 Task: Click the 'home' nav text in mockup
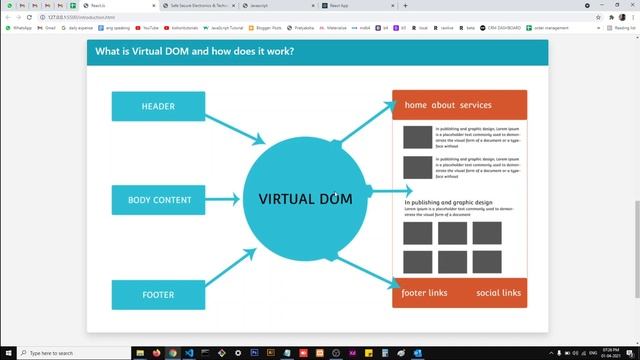(416, 105)
